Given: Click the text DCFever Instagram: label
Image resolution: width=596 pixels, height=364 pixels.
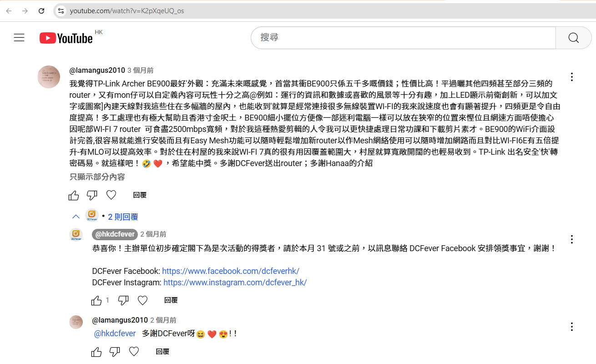Looking at the screenshot, I should (x=127, y=283).
